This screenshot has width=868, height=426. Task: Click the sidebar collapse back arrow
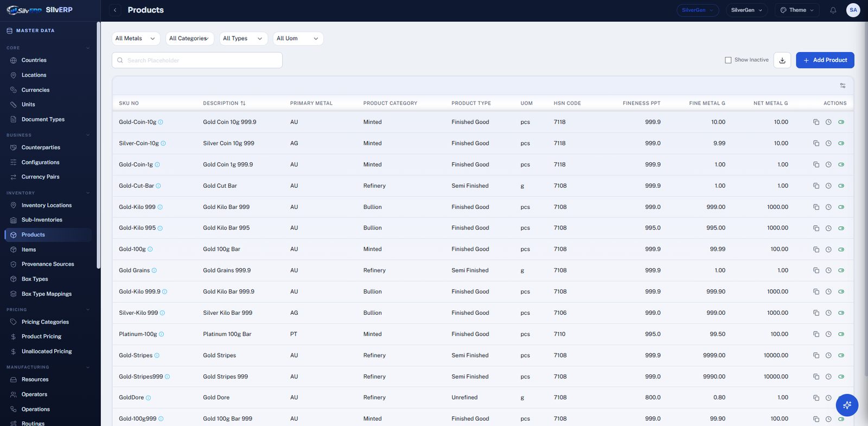(115, 10)
